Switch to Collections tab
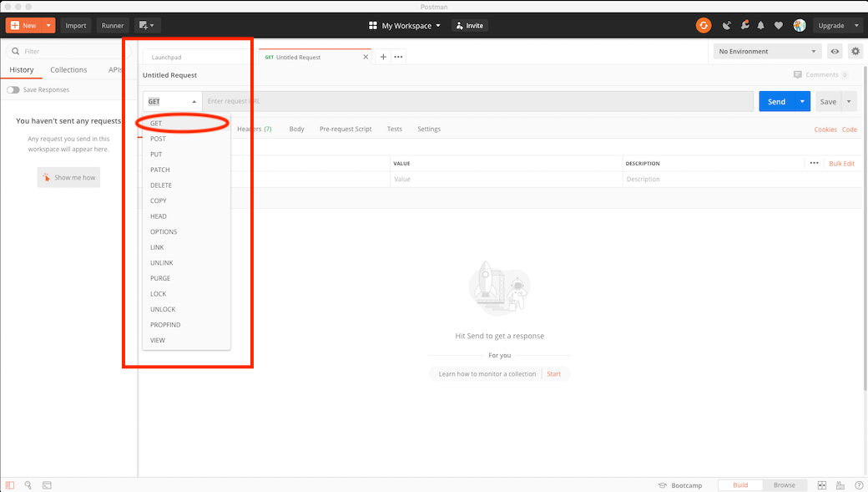Image resolution: width=868 pixels, height=492 pixels. (x=68, y=70)
